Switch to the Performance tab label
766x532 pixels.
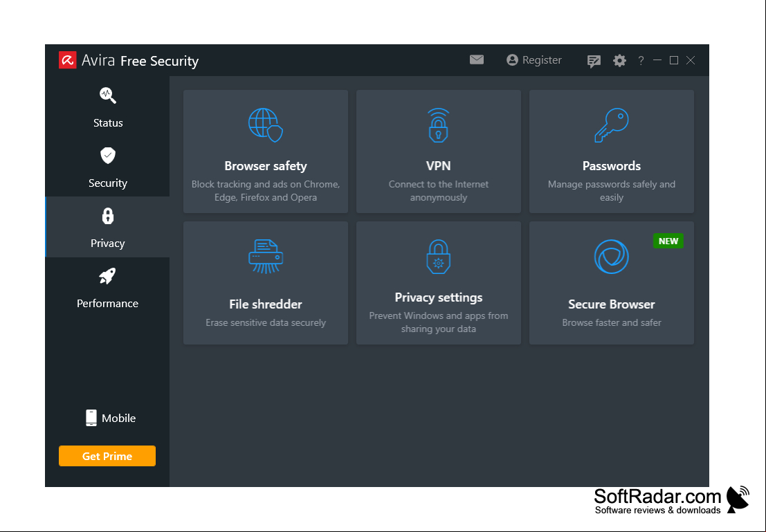[x=107, y=304]
